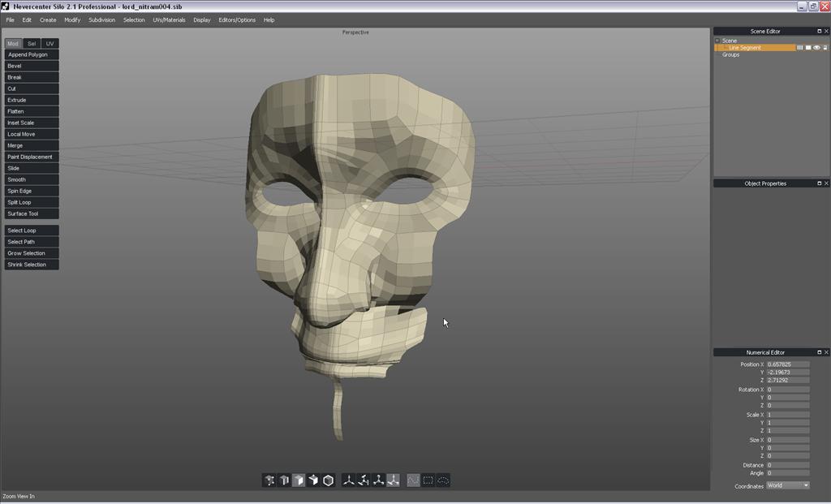Toggle paint selection style icon

point(413,480)
